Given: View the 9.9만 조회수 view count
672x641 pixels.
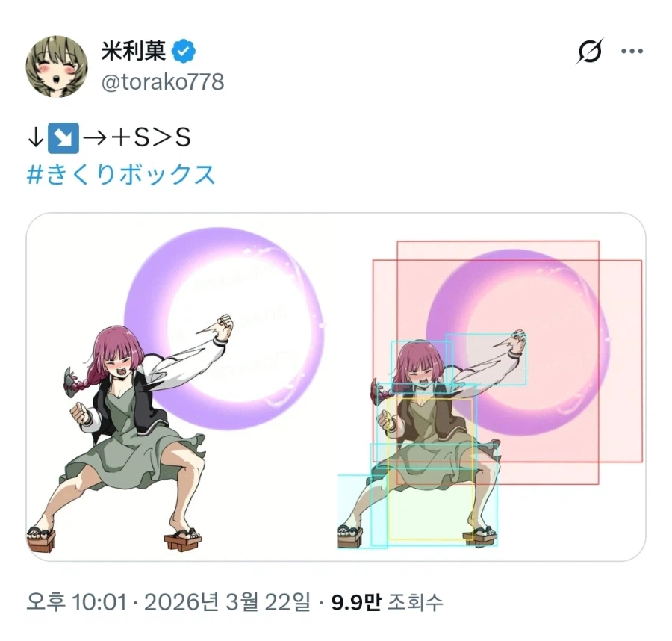Looking at the screenshot, I should pos(387,601).
